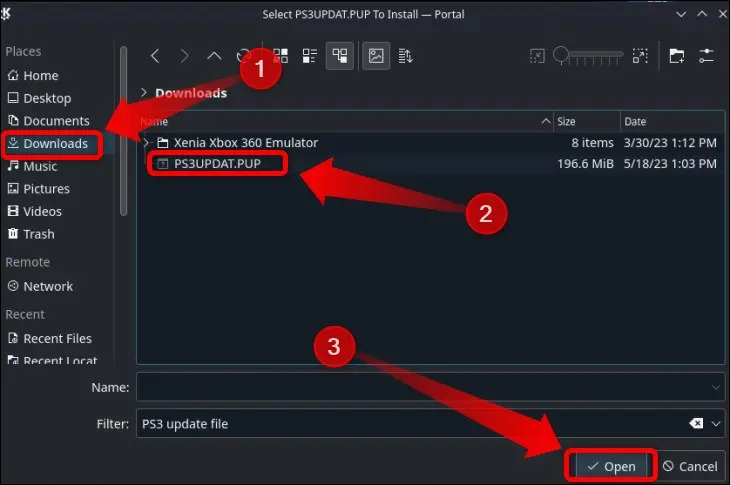Open the Name field history dropdown arrow
The image size is (730, 485).
[x=716, y=387]
